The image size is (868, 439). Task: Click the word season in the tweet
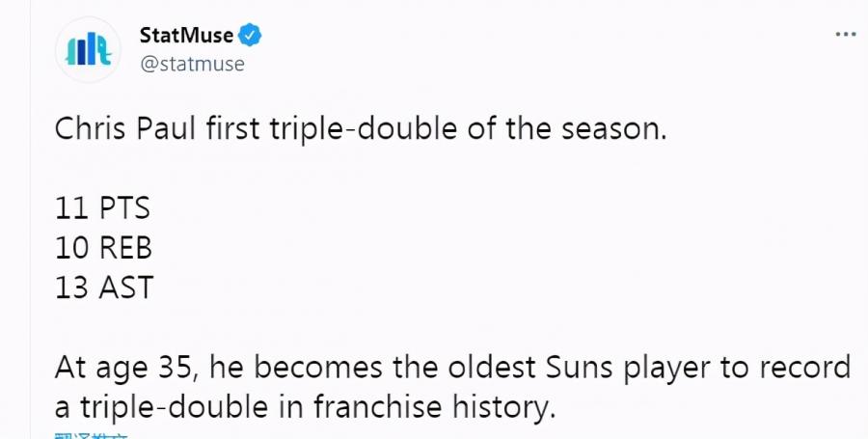click(x=614, y=130)
